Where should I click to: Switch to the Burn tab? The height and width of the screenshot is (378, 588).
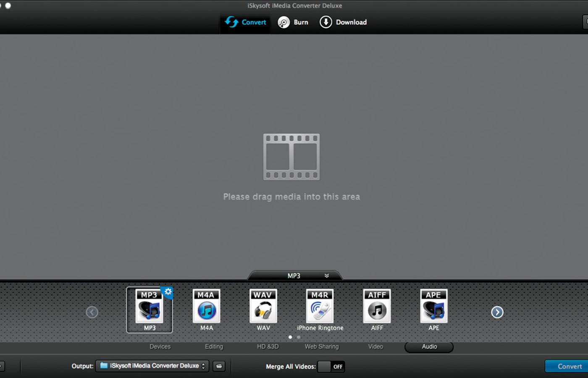click(293, 22)
